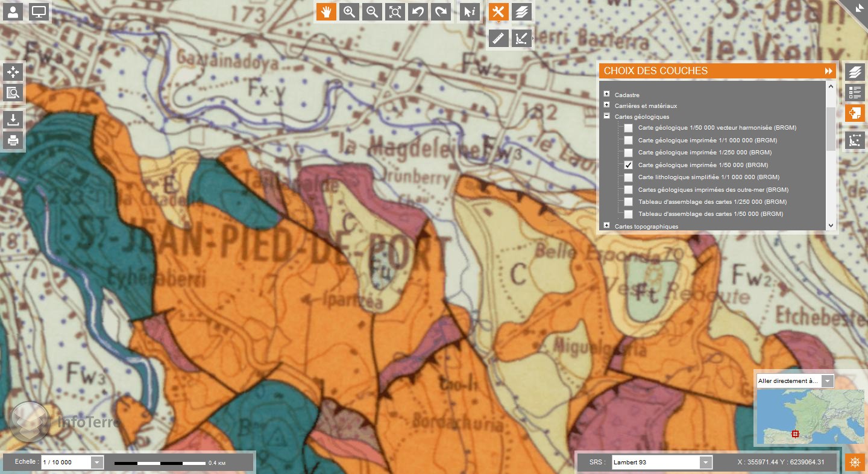Click the France overview minimap
The image size is (868, 474).
click(810, 416)
